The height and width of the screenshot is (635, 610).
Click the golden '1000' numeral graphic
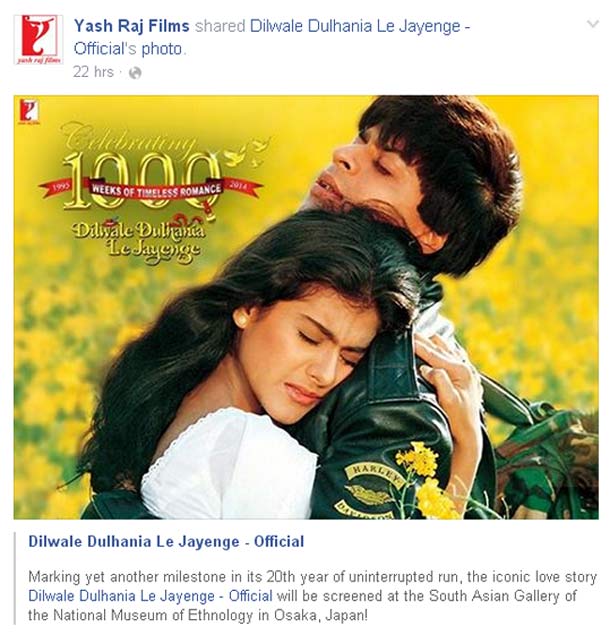tap(142, 180)
